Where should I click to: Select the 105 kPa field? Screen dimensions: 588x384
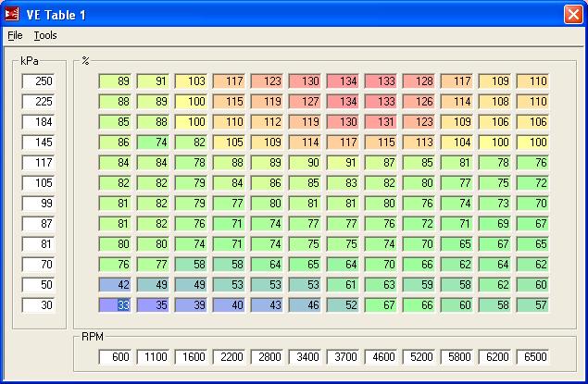point(39,182)
